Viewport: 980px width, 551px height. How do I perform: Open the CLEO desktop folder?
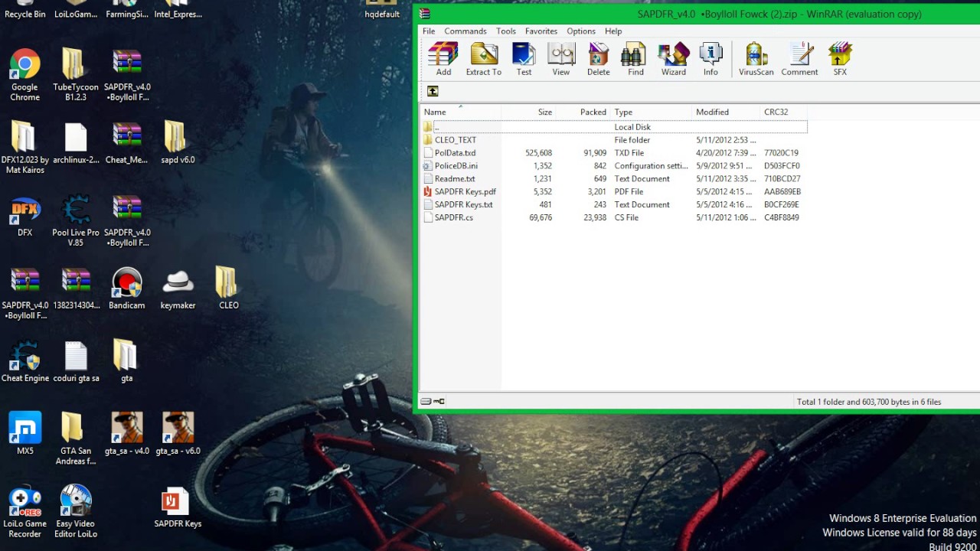click(x=228, y=289)
